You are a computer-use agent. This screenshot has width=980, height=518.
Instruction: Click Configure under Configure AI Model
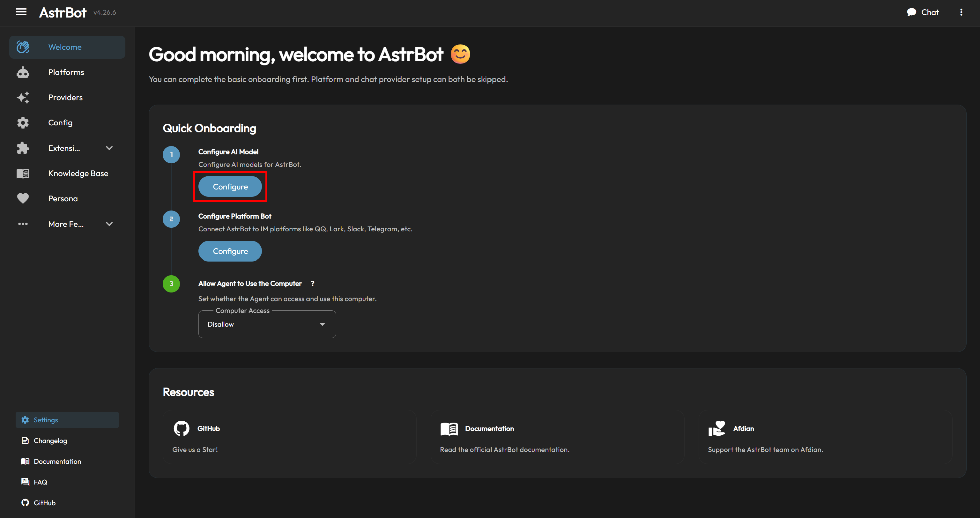click(230, 187)
